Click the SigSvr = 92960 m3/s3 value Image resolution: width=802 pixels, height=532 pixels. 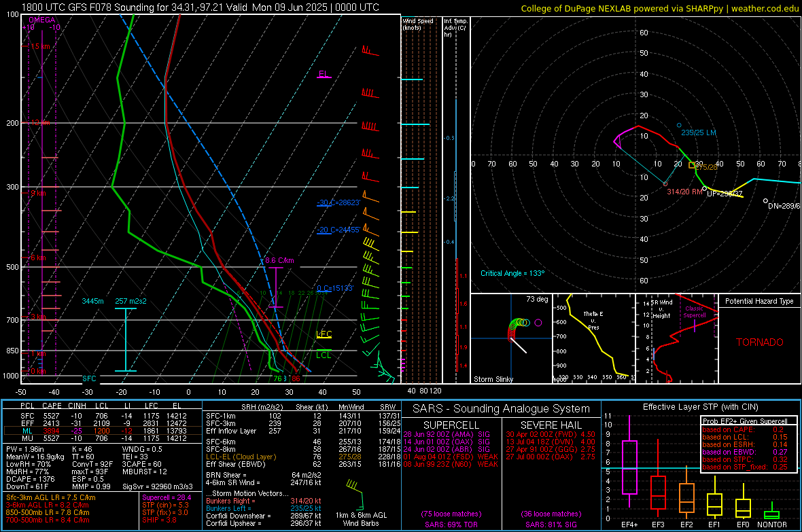[x=158, y=486]
